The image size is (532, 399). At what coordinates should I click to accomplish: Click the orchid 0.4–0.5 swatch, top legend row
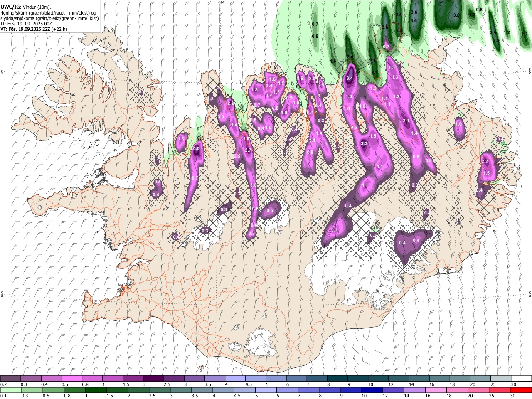click(x=51, y=378)
